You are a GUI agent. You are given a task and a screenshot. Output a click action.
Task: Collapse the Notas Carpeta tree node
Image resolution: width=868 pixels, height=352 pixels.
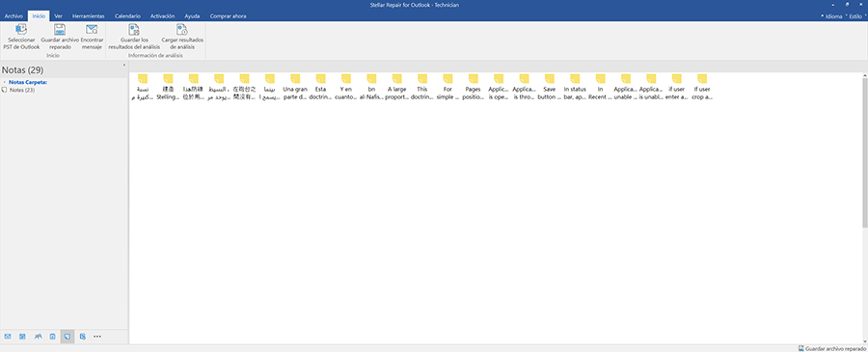(x=4, y=83)
